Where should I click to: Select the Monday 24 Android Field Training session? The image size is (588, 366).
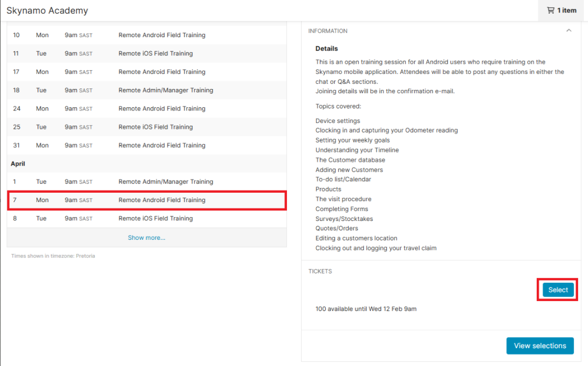click(162, 108)
